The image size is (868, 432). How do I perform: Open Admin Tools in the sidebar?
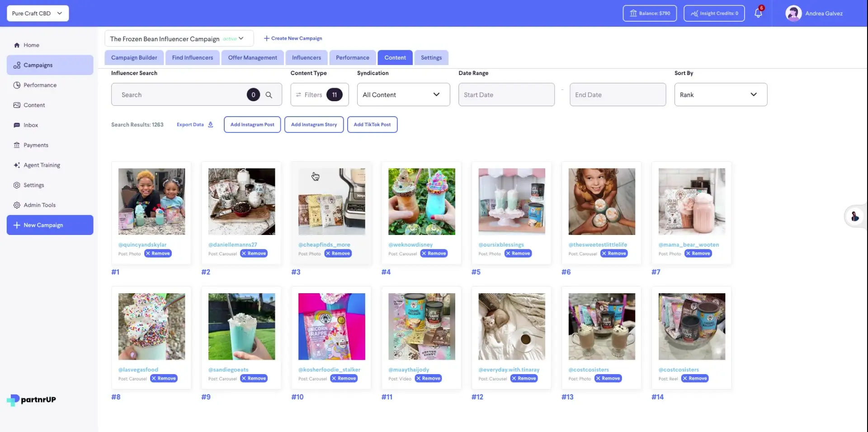pos(39,205)
